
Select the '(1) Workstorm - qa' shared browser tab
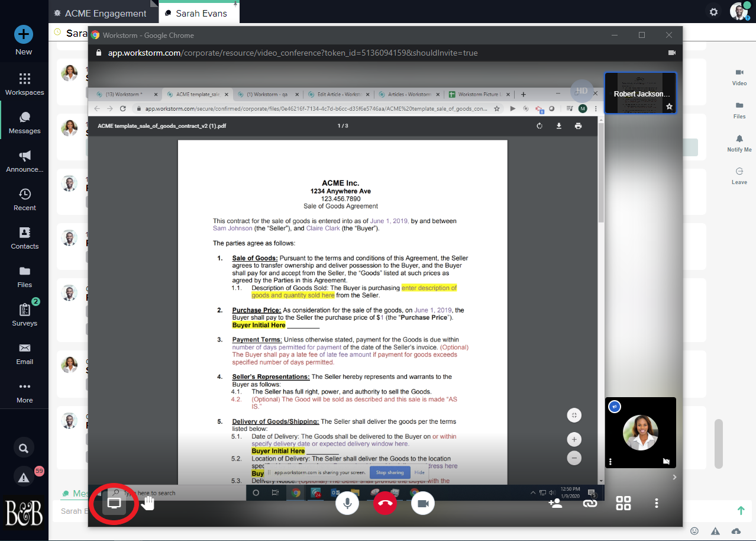coord(267,94)
